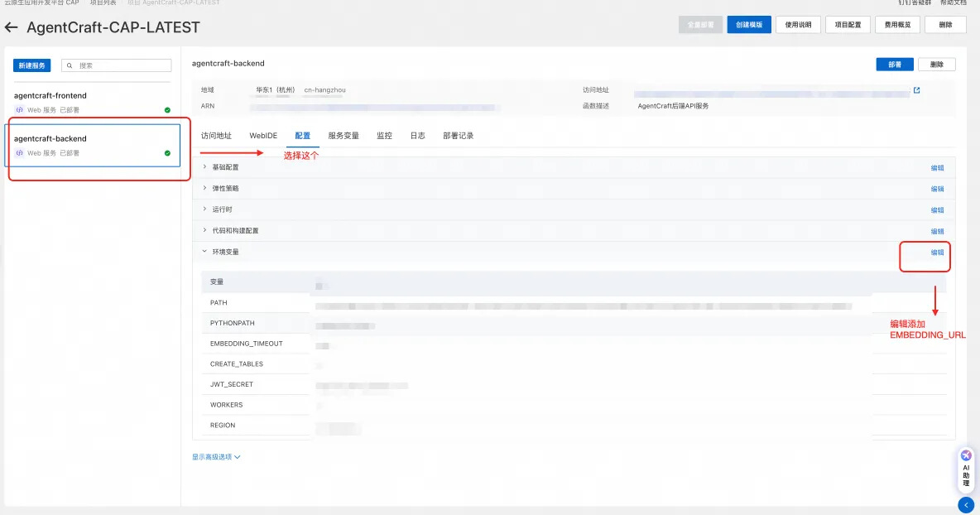Expand the 代码和构建配置 section
The height and width of the screenshot is (515, 980).
pyautogui.click(x=204, y=231)
